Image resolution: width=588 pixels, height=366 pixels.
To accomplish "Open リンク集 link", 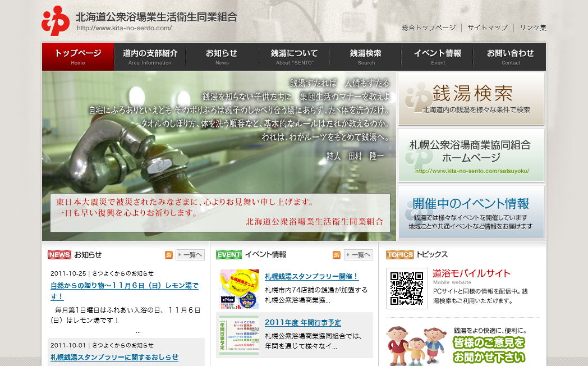I will pos(533,28).
